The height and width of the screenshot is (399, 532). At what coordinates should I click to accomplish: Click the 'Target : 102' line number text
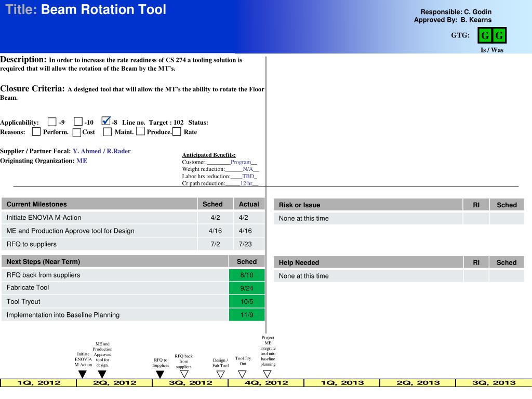pos(166,123)
